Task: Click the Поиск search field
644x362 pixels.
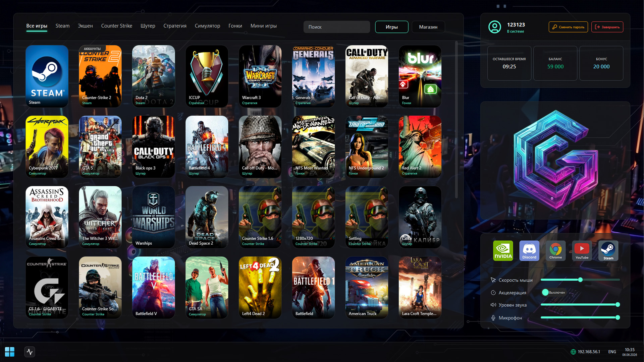Action: 337,27
